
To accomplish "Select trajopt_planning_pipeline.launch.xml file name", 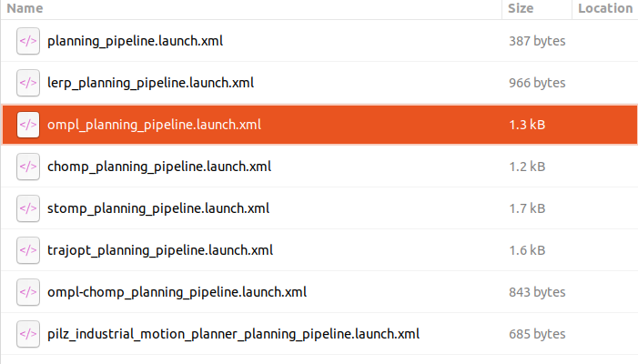I will [x=159, y=250].
